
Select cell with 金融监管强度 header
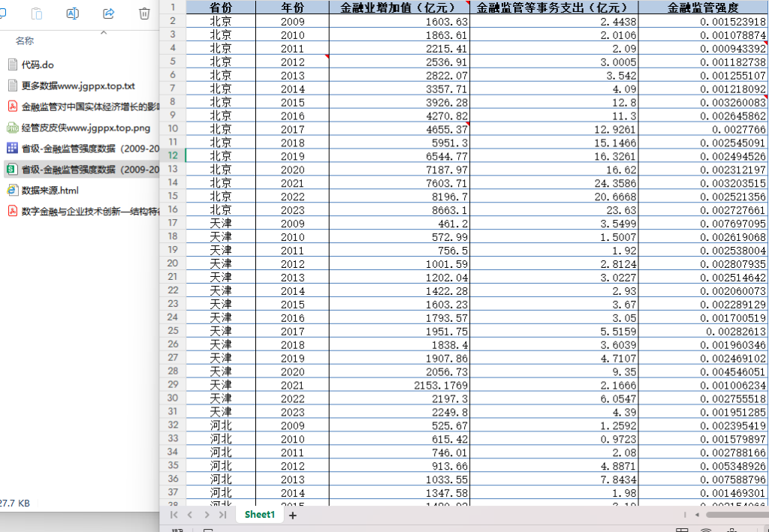click(x=703, y=8)
